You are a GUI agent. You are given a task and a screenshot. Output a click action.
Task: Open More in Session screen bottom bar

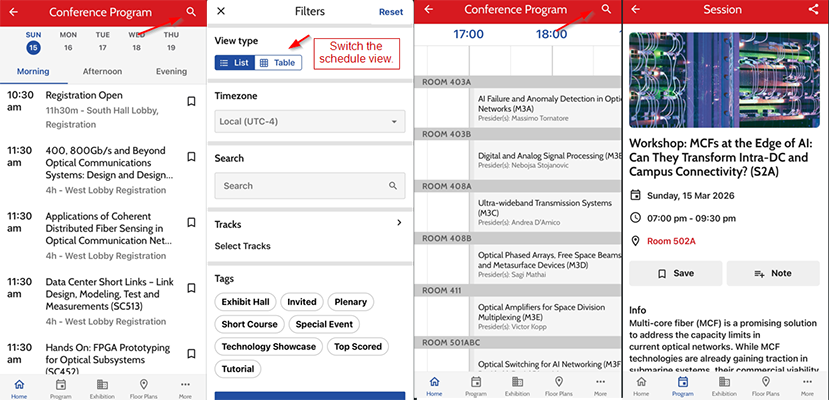click(807, 386)
